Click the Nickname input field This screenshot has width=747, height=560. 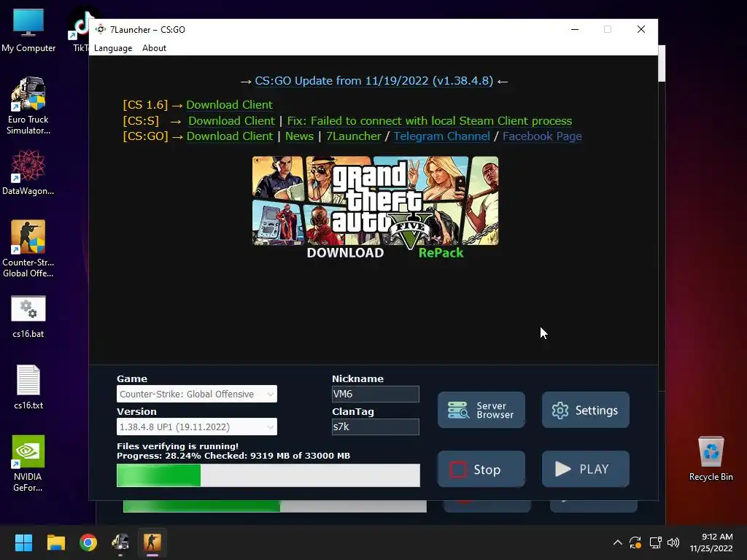click(376, 394)
